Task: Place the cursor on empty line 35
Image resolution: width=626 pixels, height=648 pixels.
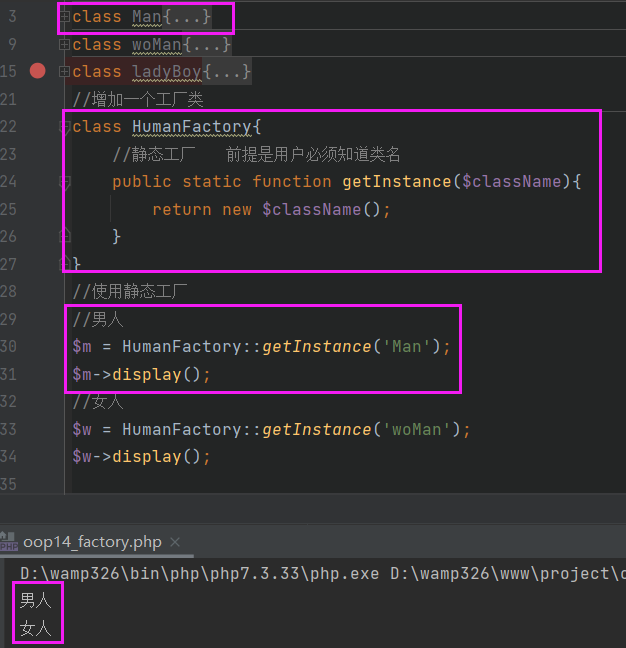Action: click(x=347, y=484)
